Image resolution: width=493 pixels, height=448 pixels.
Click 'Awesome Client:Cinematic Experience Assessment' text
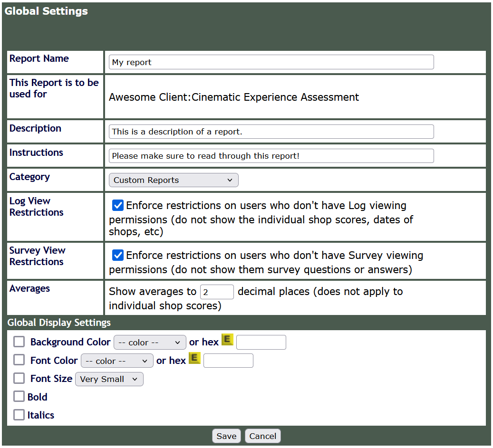(x=233, y=97)
